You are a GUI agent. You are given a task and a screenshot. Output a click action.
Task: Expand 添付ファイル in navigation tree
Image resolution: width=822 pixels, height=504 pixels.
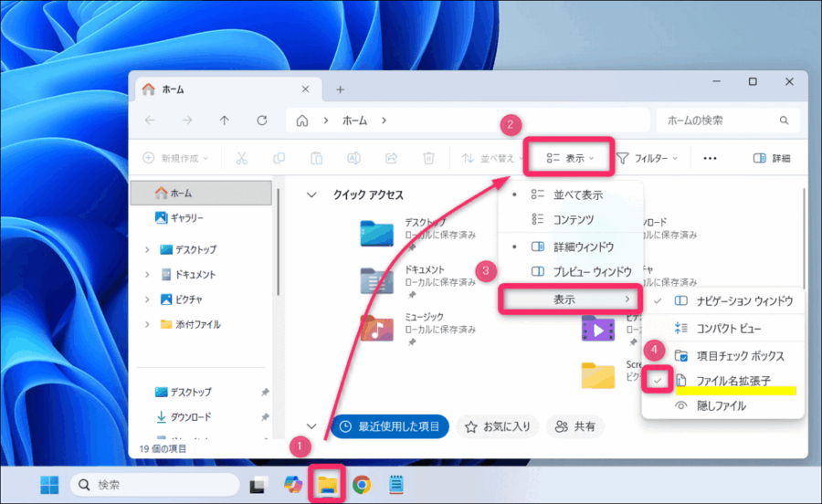coord(147,325)
